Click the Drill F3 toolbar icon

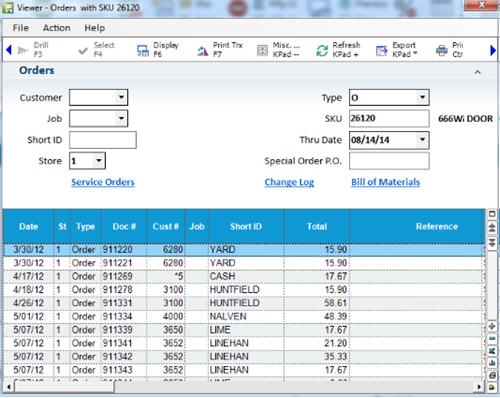(x=23, y=51)
